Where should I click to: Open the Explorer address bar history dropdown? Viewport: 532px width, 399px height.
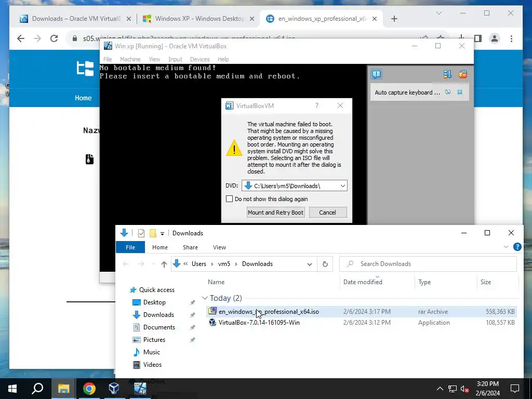(x=310, y=264)
